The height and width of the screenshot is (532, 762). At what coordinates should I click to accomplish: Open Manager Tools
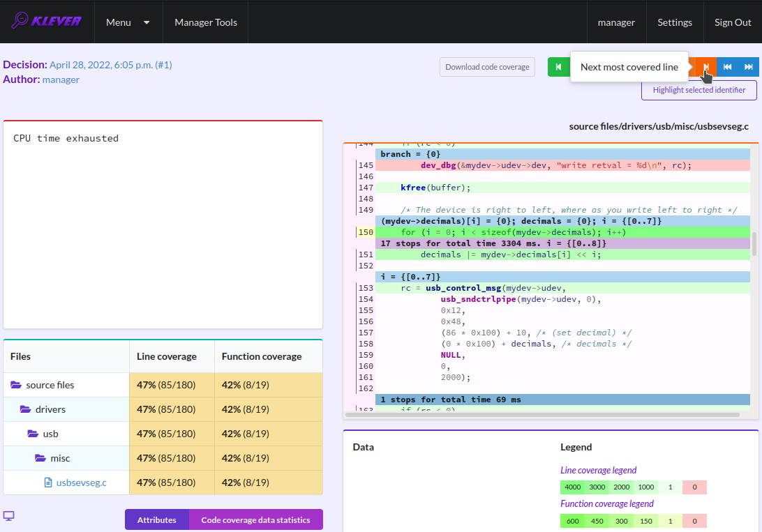coord(206,22)
